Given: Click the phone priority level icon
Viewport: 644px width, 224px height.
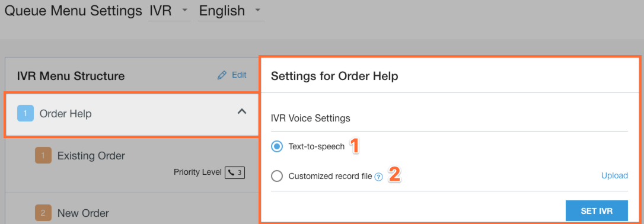Looking at the screenshot, I should tap(234, 172).
